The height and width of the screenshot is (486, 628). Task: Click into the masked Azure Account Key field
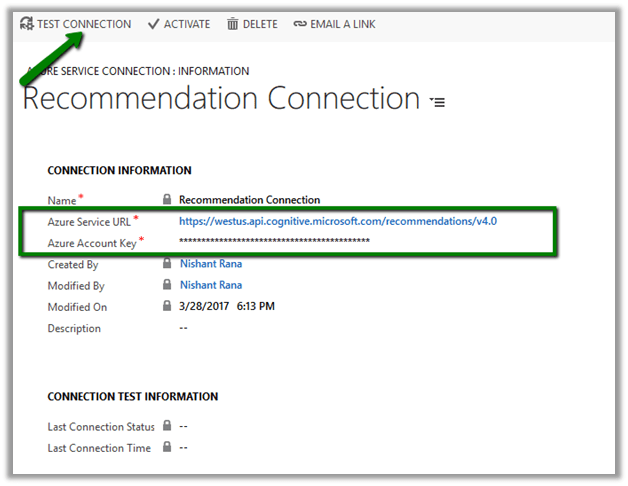(274, 242)
